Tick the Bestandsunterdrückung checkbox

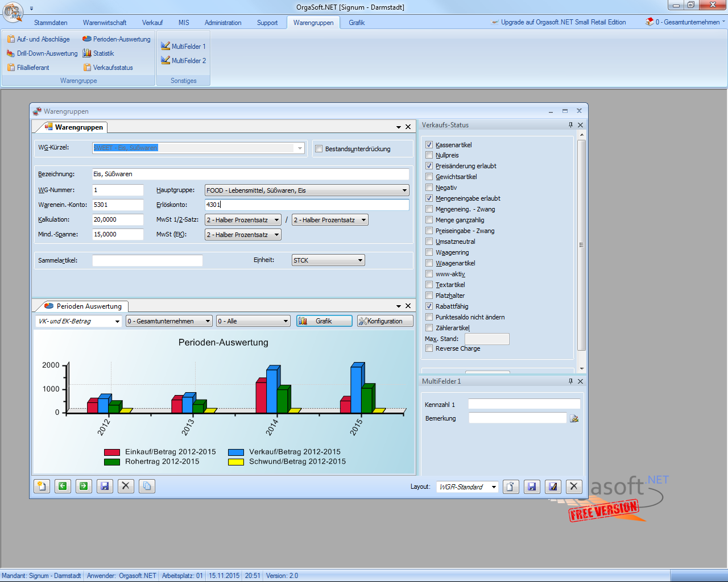pyautogui.click(x=319, y=149)
